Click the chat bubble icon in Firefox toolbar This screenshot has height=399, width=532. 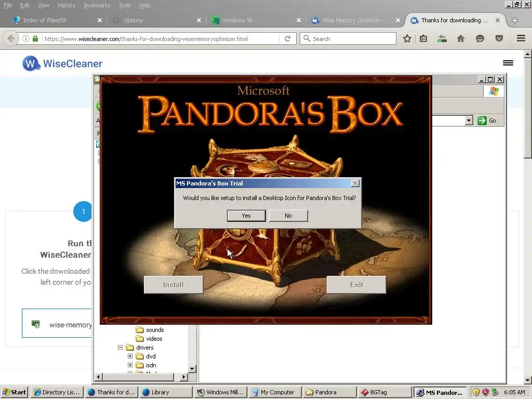480,38
